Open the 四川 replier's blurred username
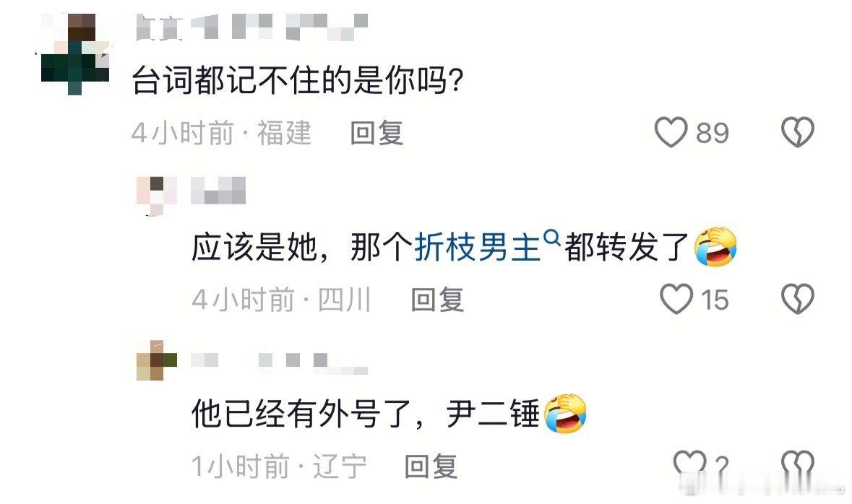The width and height of the screenshot is (852, 504). pyautogui.click(x=218, y=190)
